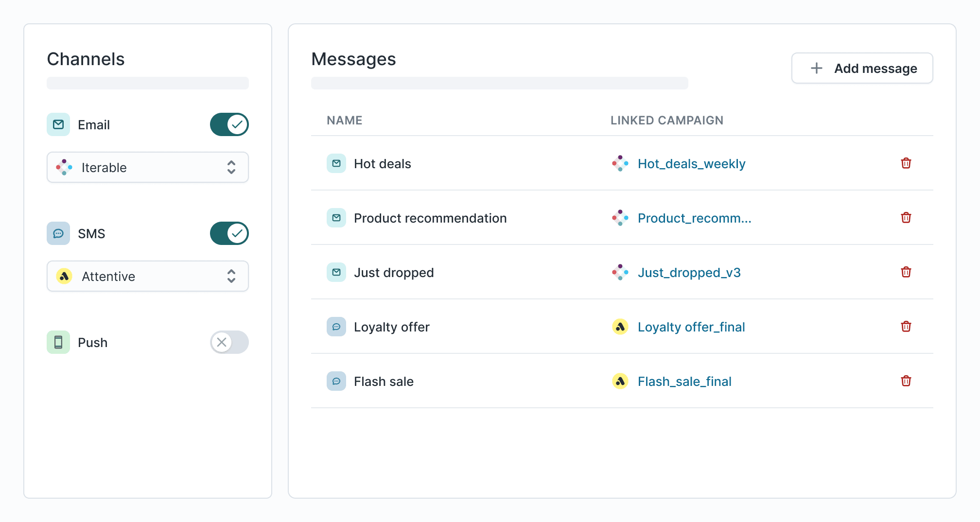Click the progress bar under Channels heading
The image size is (980, 522).
tap(147, 83)
